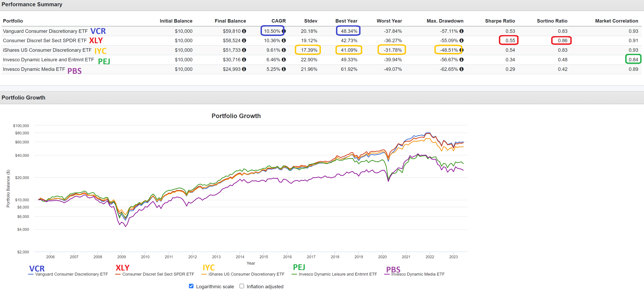
Task: Toggle Invesco Dynamic Leisure and Entmnt legend entry
Action: click(x=334, y=274)
